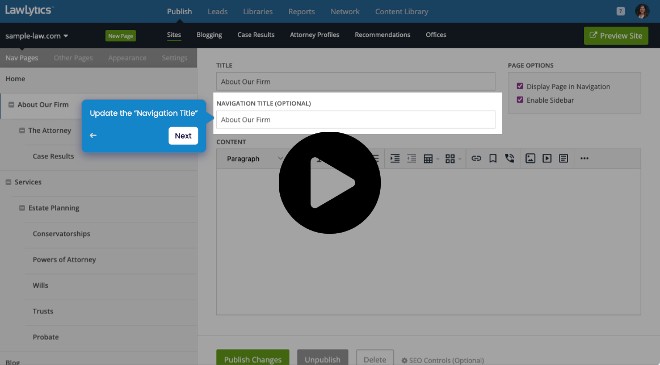Click the SEO Controls gear icon
Image resolution: width=660 pixels, height=365 pixels.
pyautogui.click(x=404, y=360)
